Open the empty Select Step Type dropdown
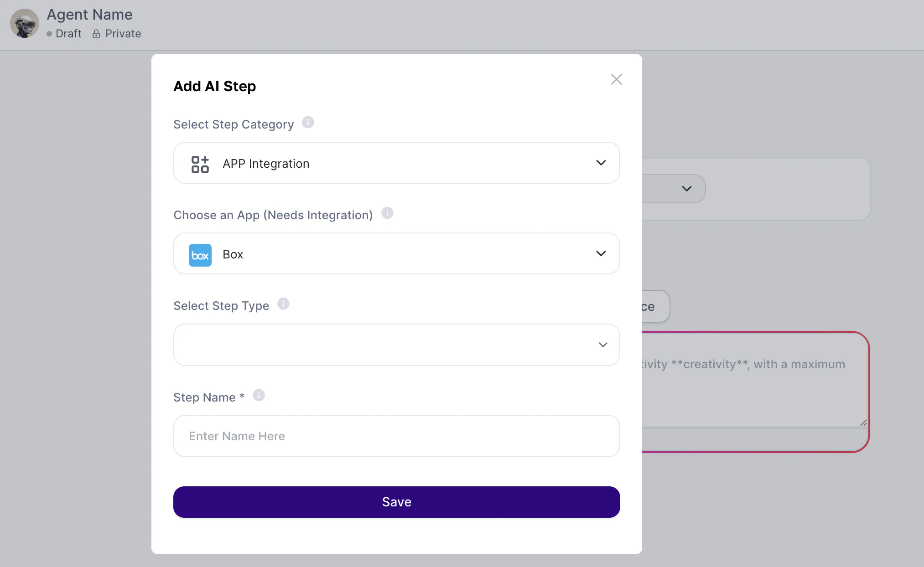 coord(396,345)
